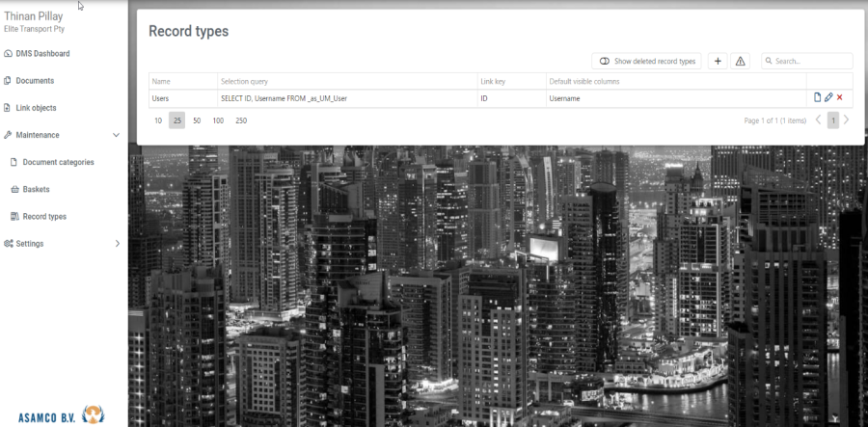Click the Link objects file icon

click(x=7, y=108)
